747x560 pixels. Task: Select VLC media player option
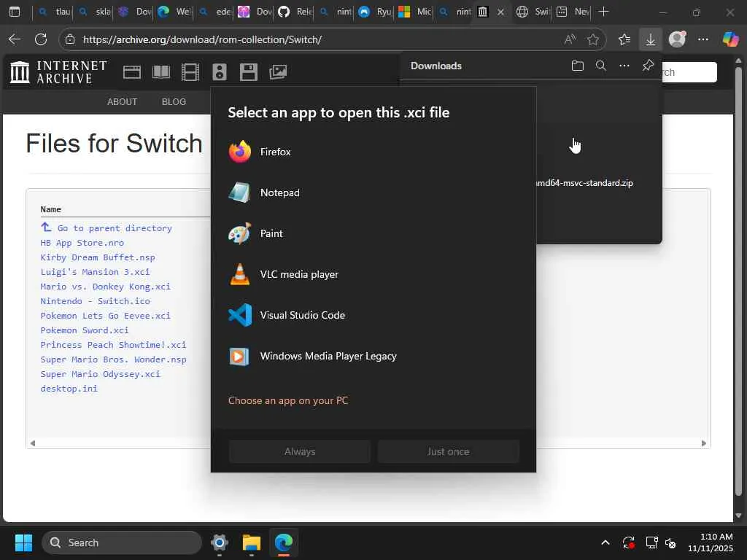click(373, 275)
